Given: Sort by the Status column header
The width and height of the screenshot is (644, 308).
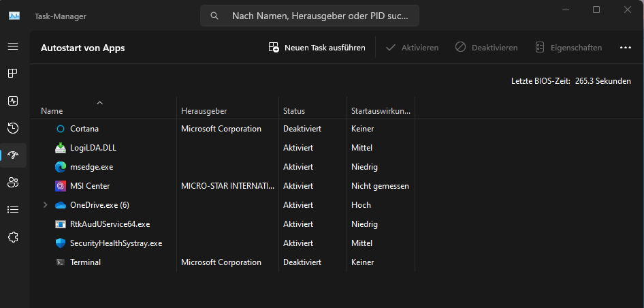Looking at the screenshot, I should click(x=294, y=111).
